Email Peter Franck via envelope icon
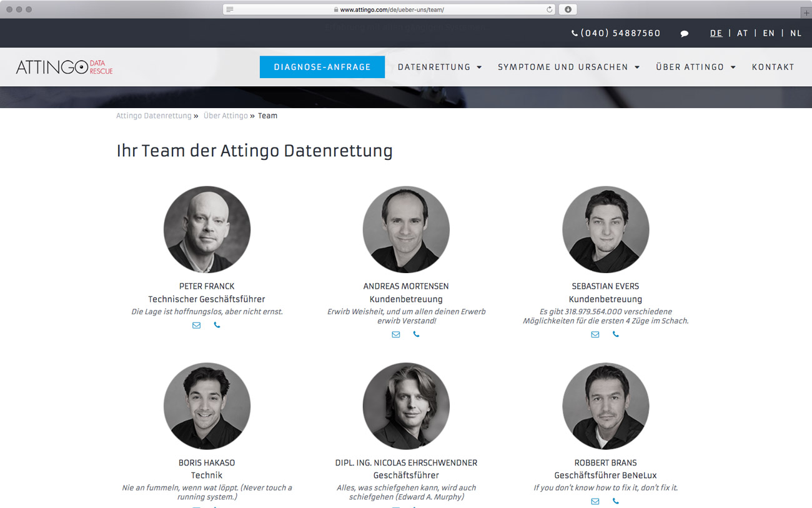 click(x=196, y=325)
